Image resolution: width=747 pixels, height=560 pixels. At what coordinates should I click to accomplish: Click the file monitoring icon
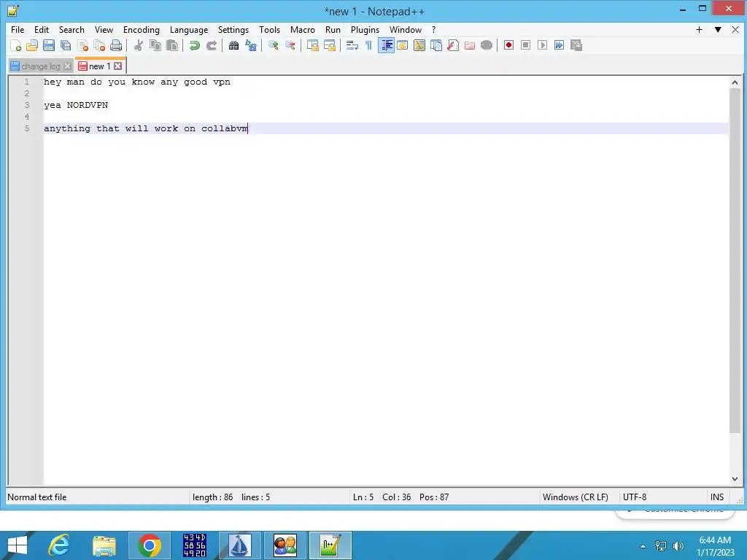click(487, 45)
